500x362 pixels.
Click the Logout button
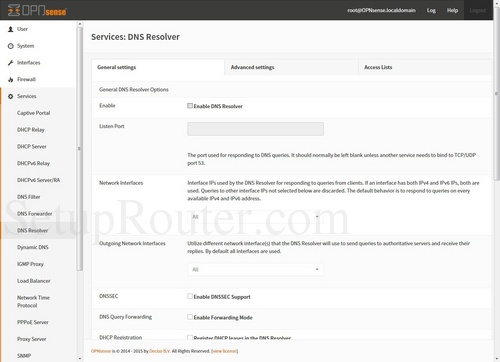(x=478, y=10)
